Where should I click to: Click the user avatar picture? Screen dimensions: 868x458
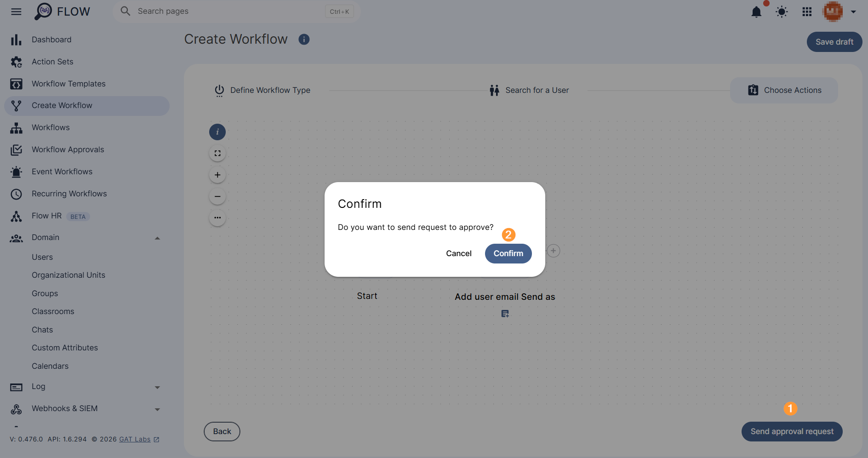pos(833,11)
